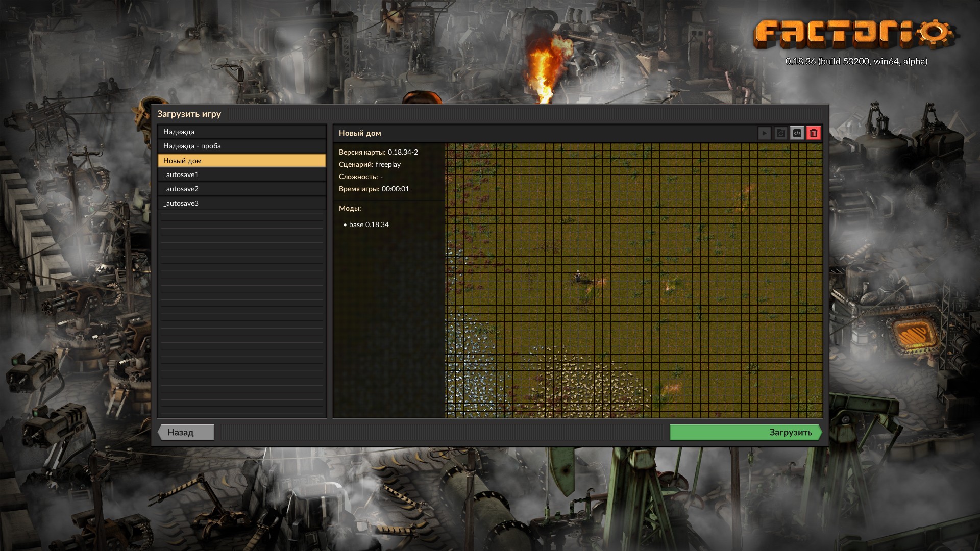Click the 0.18.36 build version text
Screen dimensions: 980x551
tap(856, 61)
